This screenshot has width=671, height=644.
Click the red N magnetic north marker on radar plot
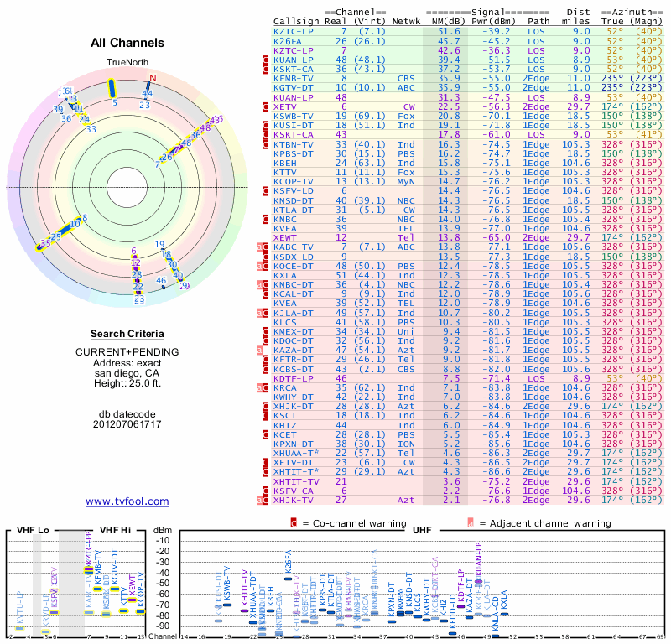point(153,78)
